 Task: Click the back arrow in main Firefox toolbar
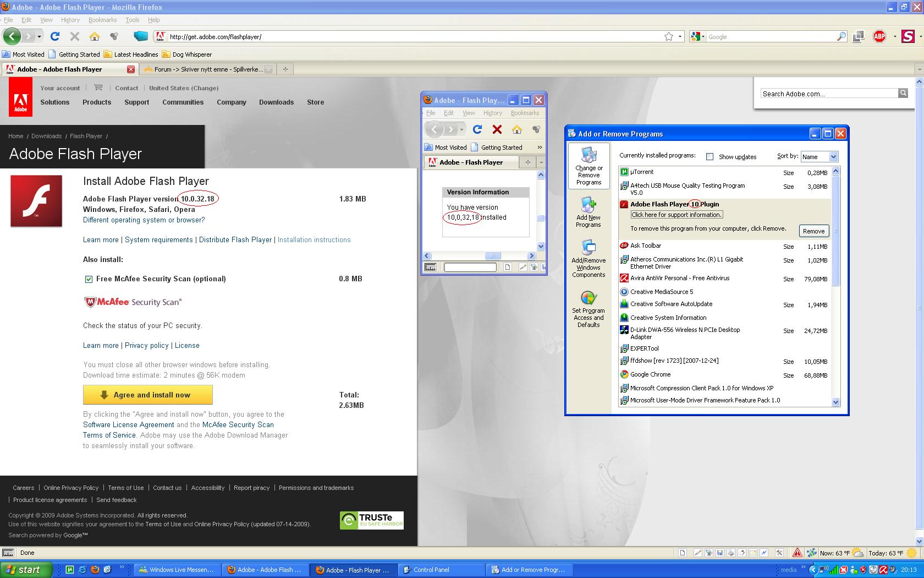point(12,36)
